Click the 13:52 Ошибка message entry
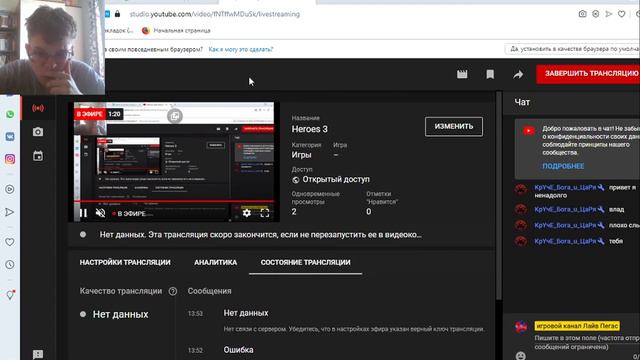 (x=220, y=350)
